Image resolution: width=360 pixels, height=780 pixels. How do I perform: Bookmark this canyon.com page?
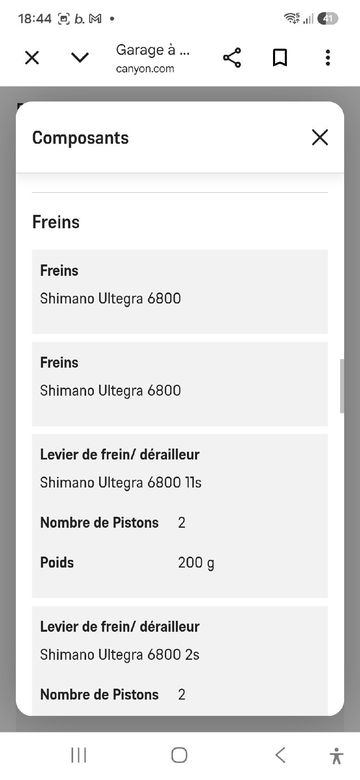click(280, 58)
